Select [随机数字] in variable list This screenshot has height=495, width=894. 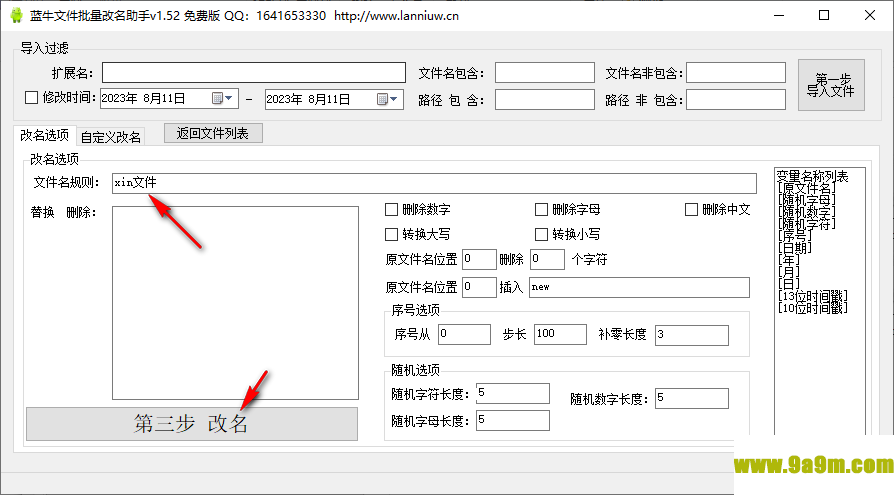tap(807, 212)
